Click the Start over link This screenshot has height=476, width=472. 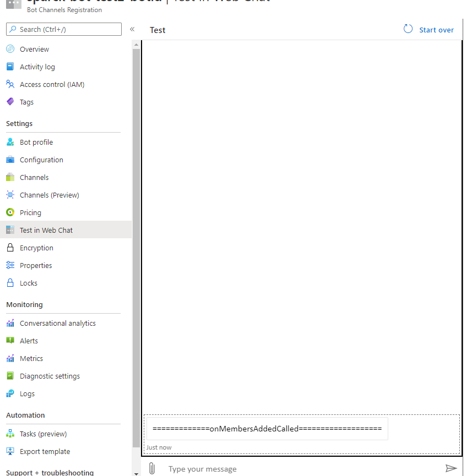pos(436,30)
